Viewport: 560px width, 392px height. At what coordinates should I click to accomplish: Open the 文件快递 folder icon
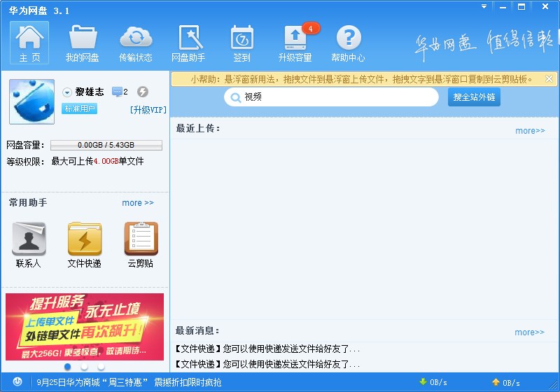[85, 244]
